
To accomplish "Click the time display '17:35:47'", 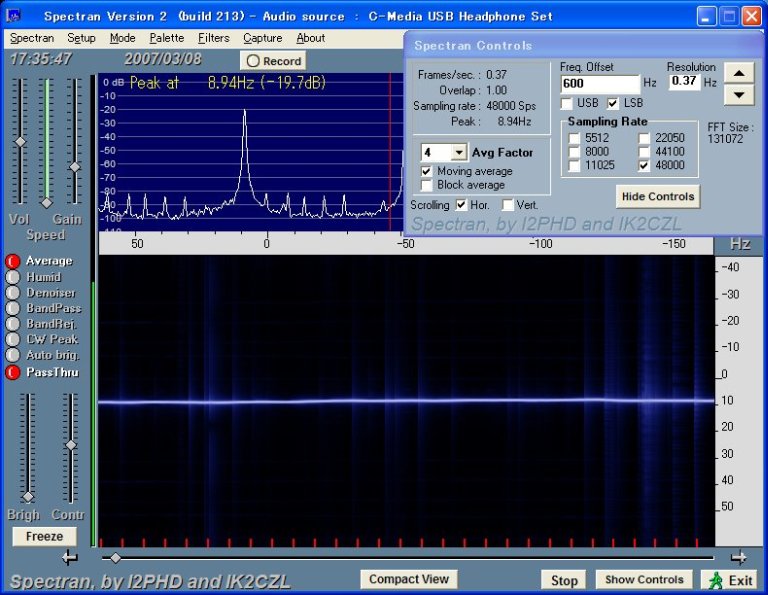I will [41, 59].
